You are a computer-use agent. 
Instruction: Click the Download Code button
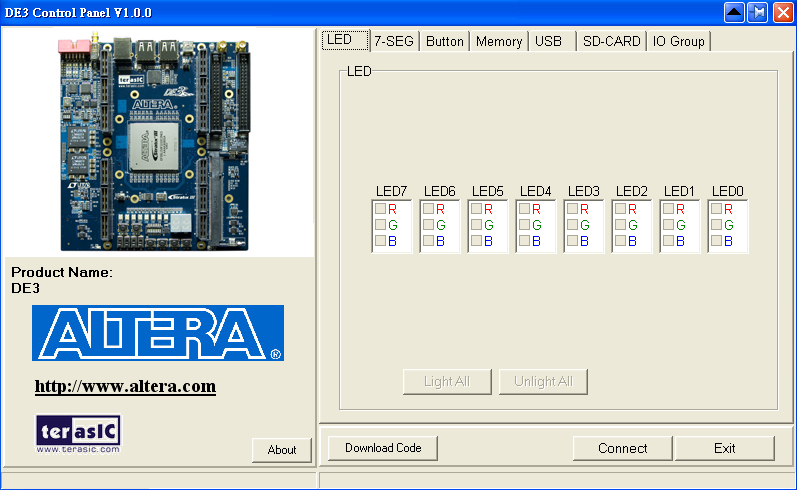point(383,448)
